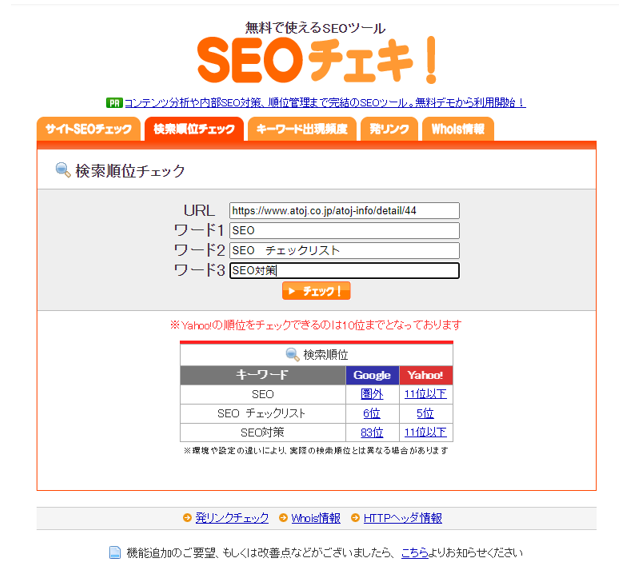Image resolution: width=637 pixels, height=583 pixels.
Task: Switch to the Whois情報 tab
Action: 458,129
